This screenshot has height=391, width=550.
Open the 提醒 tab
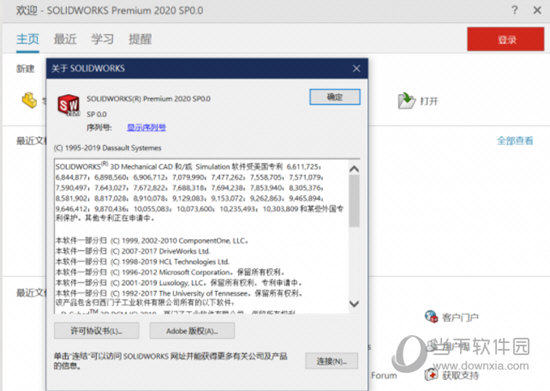140,39
